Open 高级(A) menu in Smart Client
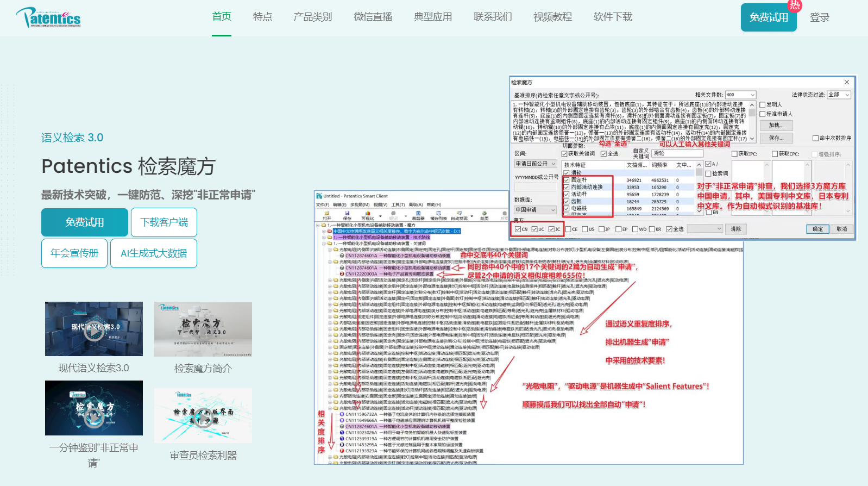 [416, 204]
